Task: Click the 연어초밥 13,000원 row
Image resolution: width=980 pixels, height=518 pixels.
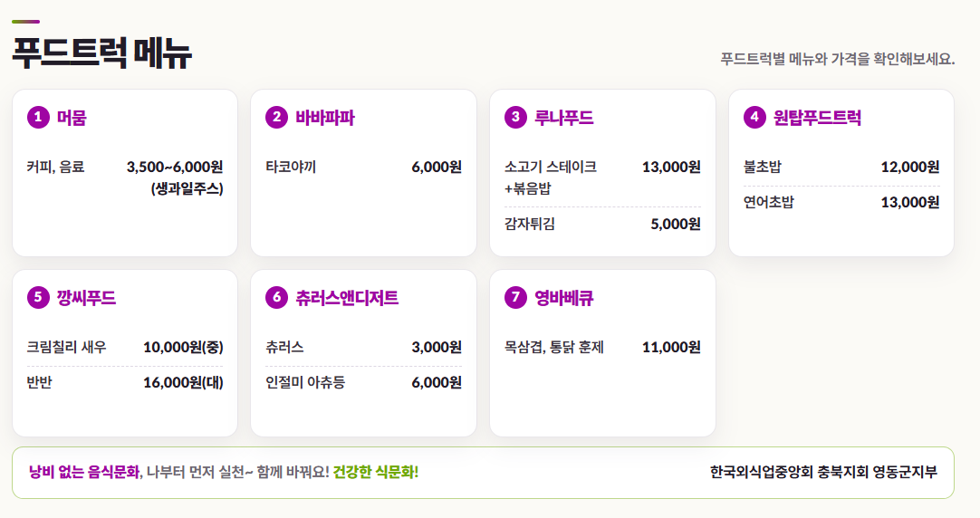Action: coord(841,203)
